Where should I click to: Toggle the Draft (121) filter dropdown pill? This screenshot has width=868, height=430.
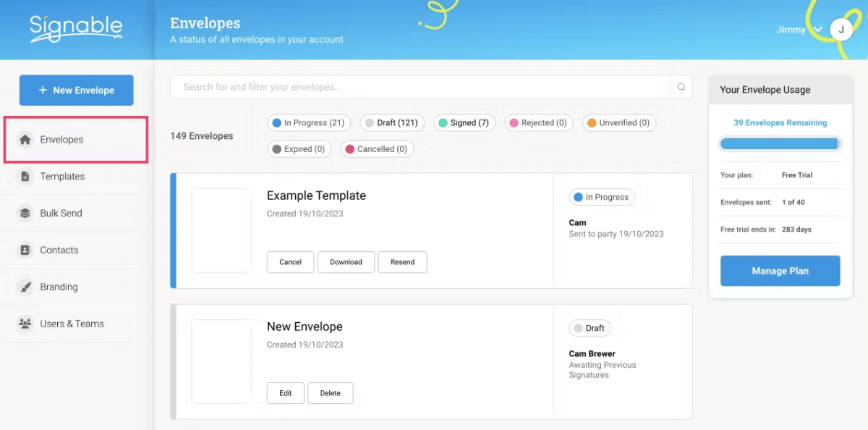click(391, 122)
